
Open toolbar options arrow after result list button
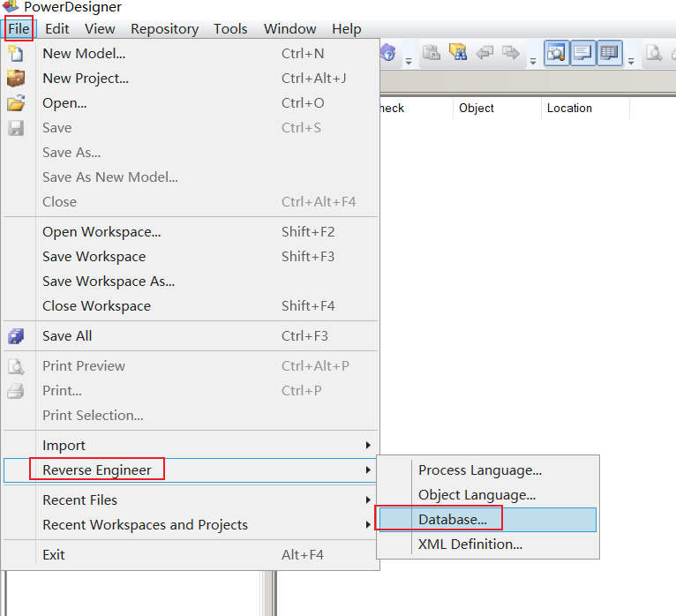pyautogui.click(x=631, y=62)
